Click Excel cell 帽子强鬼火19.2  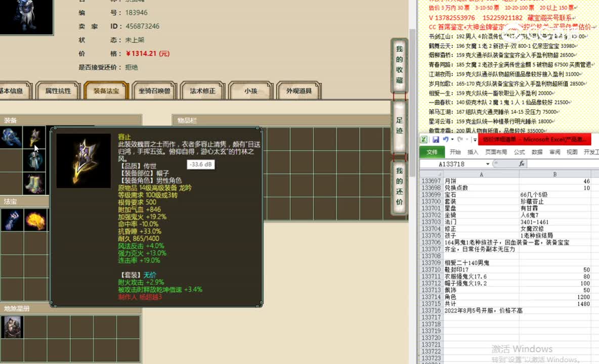pyautogui.click(x=481, y=284)
